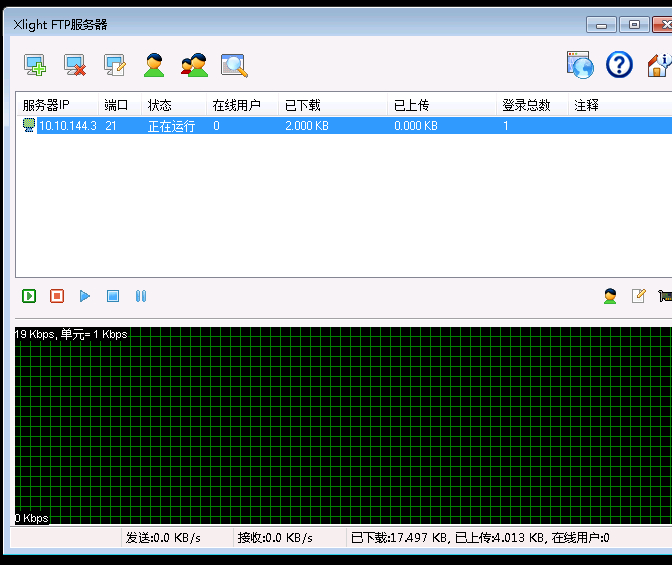Click the add new virtual server icon
Screen dimensions: 672x565
(35, 66)
